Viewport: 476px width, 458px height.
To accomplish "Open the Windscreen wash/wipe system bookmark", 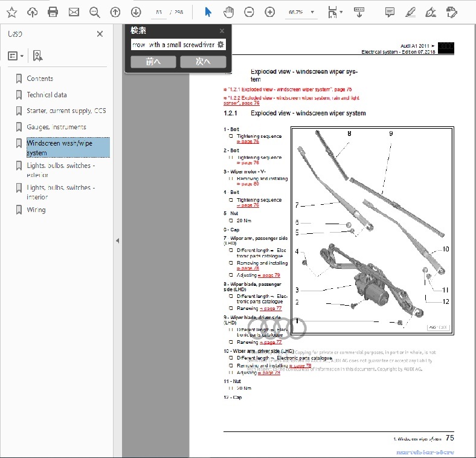I will click(60, 148).
